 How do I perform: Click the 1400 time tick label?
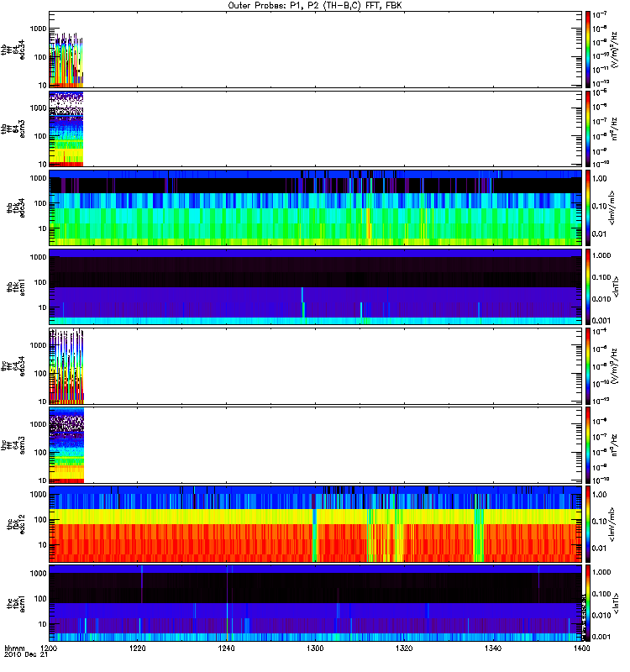(580, 650)
